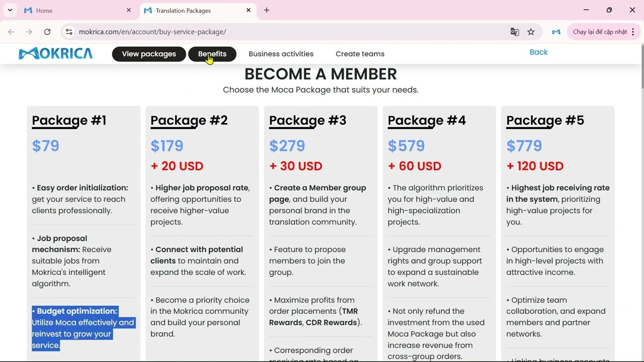Click the Mokrica extension icon
This screenshot has height=362, width=644.
point(556,32)
